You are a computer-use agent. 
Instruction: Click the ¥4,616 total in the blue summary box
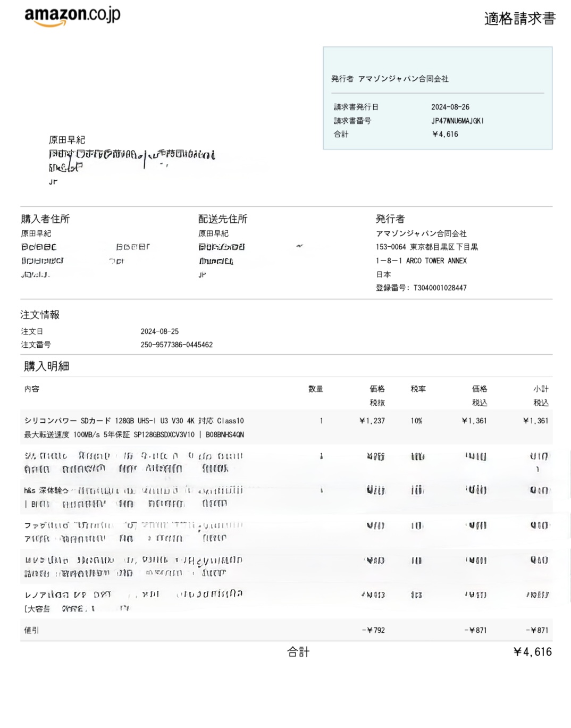[445, 134]
